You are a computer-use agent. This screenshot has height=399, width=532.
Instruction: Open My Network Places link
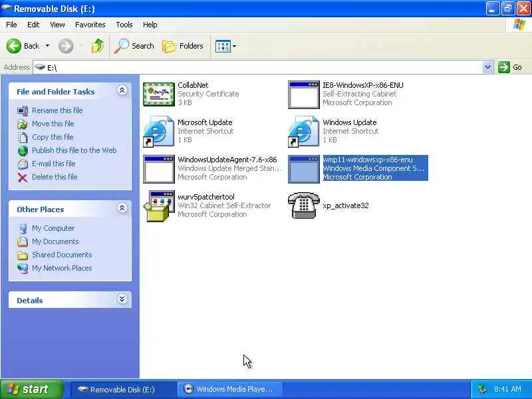point(62,268)
